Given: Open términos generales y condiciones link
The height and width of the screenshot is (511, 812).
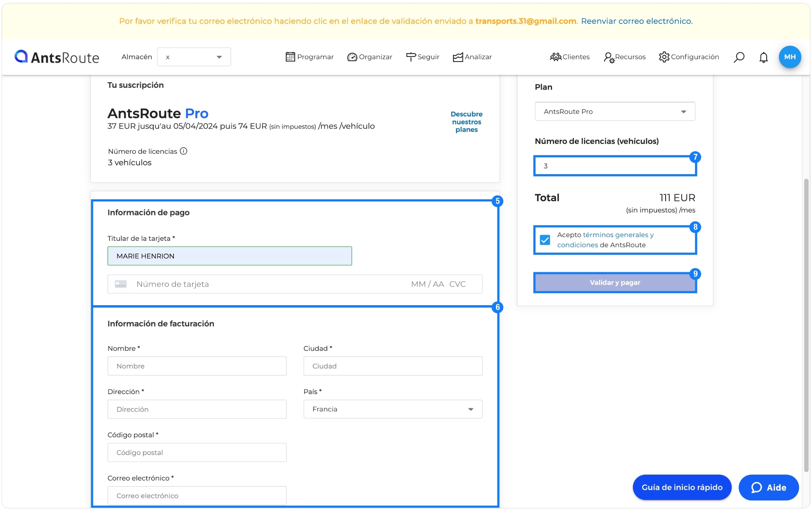Looking at the screenshot, I should 605,239.
